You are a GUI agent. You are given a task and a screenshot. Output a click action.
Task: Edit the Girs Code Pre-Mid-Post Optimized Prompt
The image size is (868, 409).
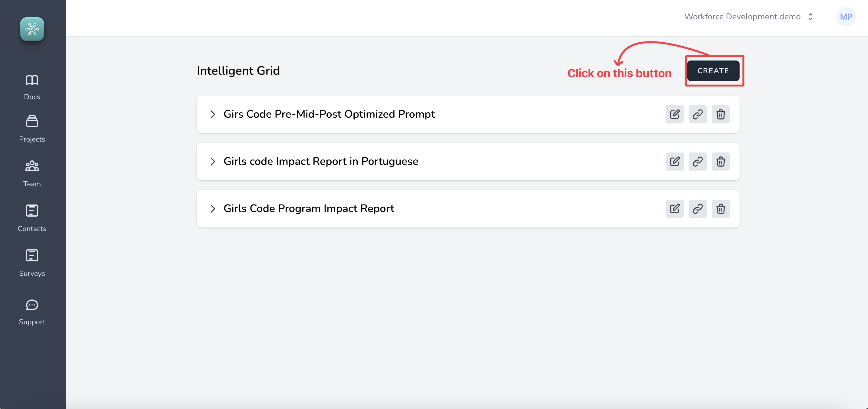[674, 114]
